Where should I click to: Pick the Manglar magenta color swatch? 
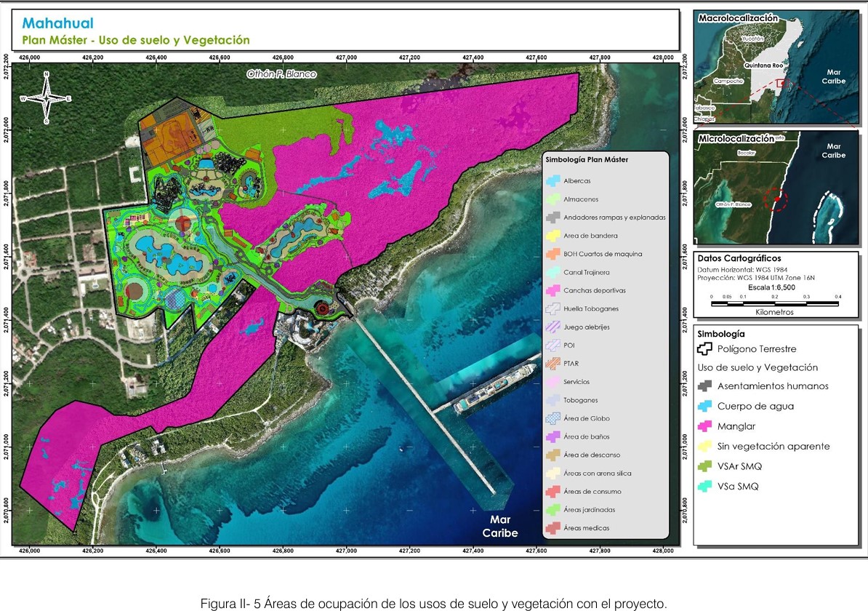pos(706,427)
